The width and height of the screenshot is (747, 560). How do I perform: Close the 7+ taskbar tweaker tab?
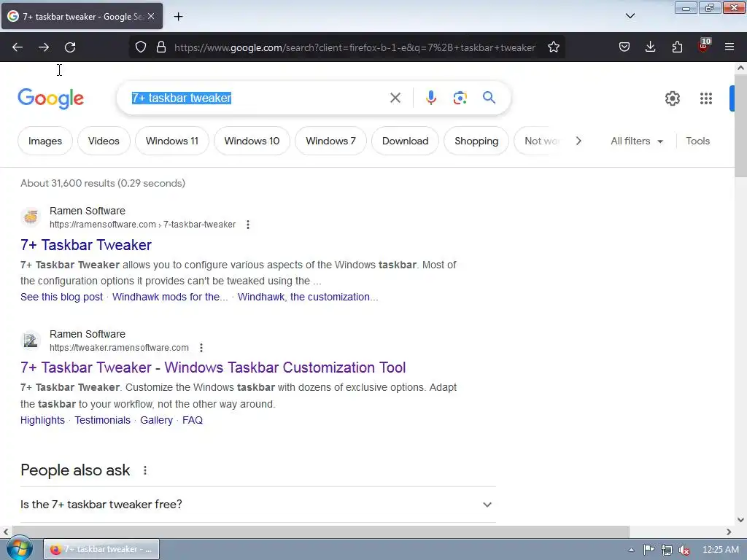pyautogui.click(x=151, y=16)
